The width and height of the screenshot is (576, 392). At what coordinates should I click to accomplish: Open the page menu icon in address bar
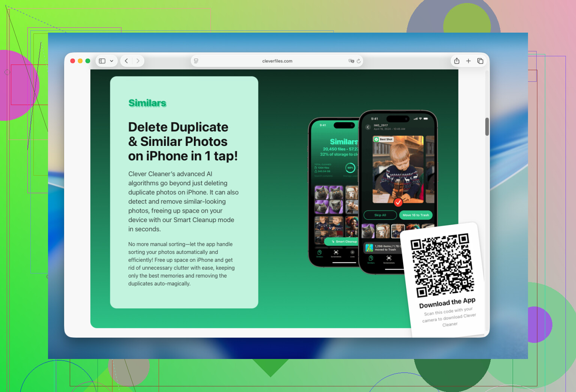196,61
